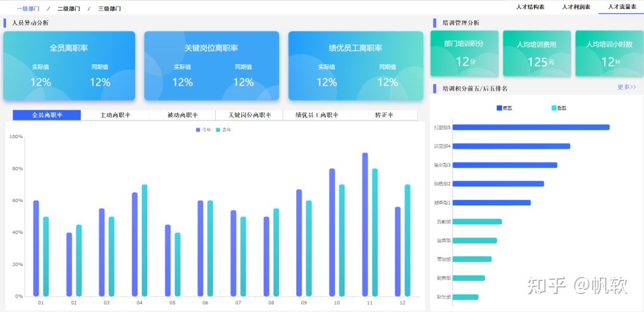The height and width of the screenshot is (312, 644).
Task: Select the 二级部门 breadcrumb level
Action: 69,8
